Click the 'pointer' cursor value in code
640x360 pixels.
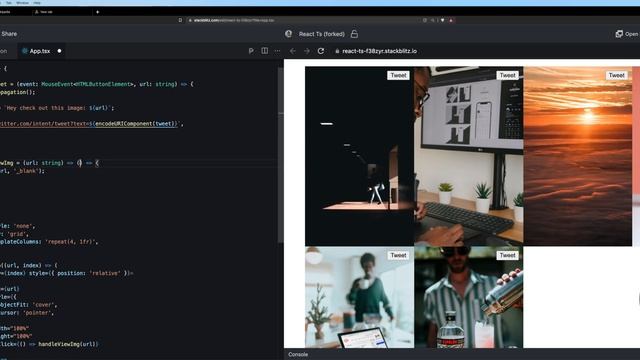point(37,313)
